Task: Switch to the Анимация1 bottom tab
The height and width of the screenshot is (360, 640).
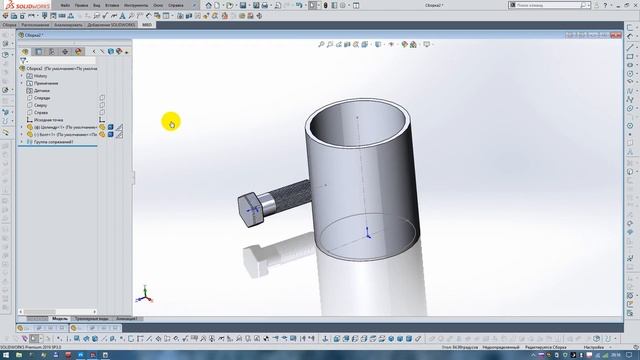Action: [127, 318]
